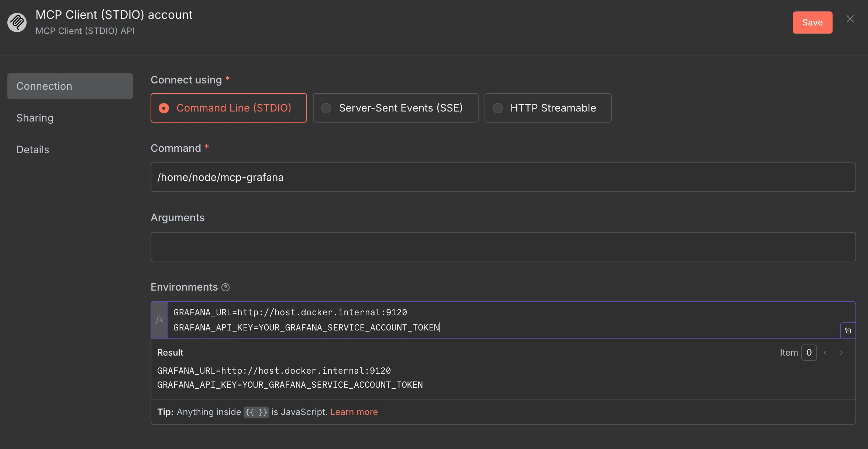Click the MCP Client paperclip logo icon

17,23
